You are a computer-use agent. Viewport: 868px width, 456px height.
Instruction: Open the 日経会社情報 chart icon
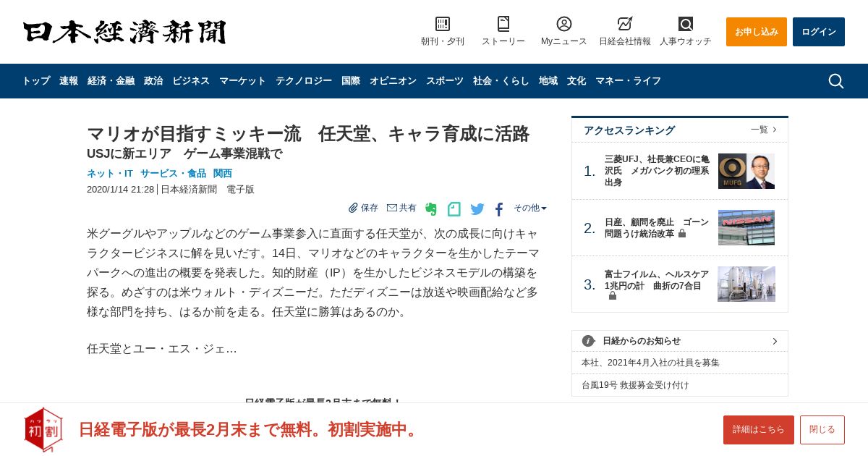(x=625, y=24)
